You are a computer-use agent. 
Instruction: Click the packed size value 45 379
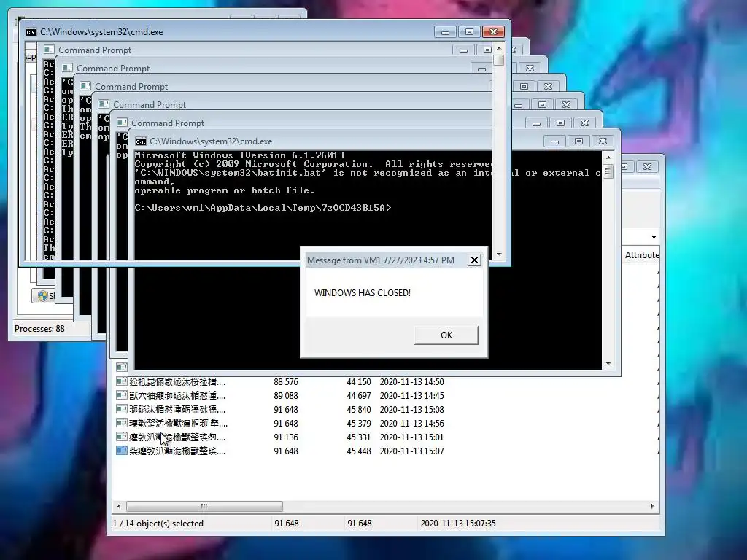359,424
